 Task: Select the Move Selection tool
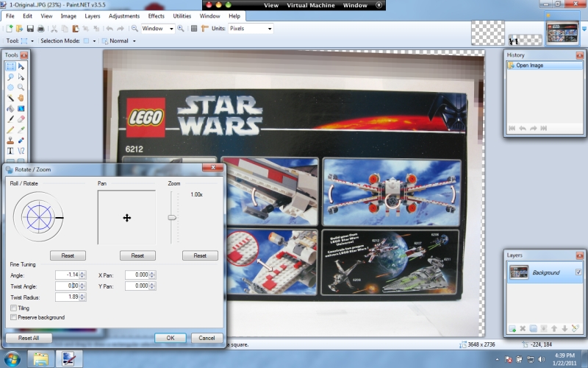pyautogui.click(x=21, y=77)
